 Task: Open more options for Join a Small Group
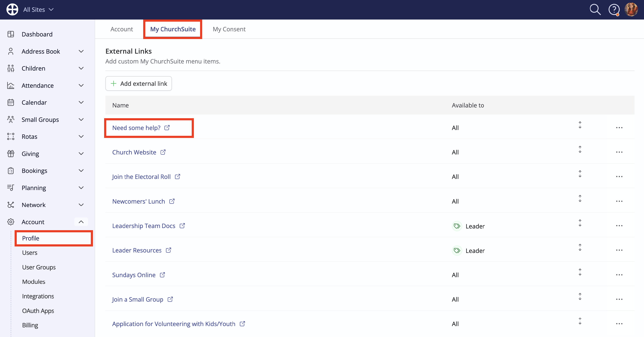point(619,299)
